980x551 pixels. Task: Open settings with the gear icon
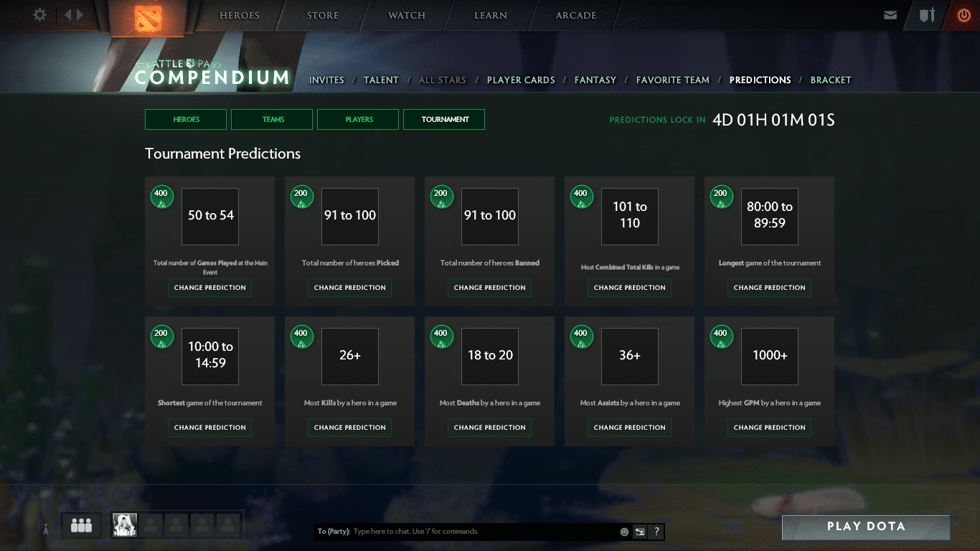[x=39, y=14]
